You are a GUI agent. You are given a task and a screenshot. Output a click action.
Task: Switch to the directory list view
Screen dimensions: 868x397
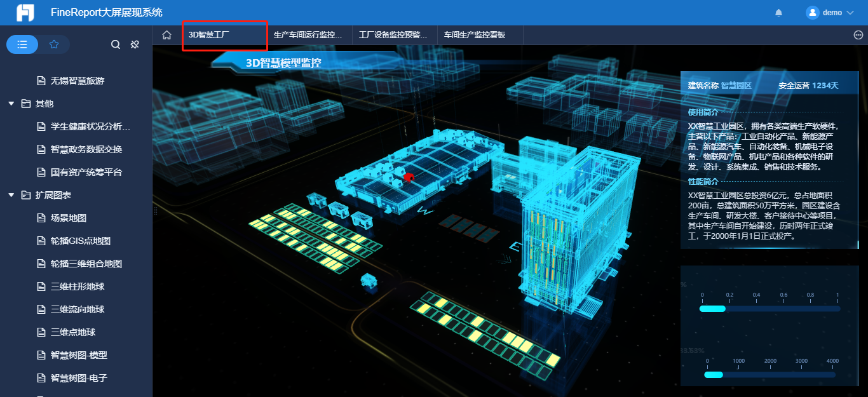point(22,44)
